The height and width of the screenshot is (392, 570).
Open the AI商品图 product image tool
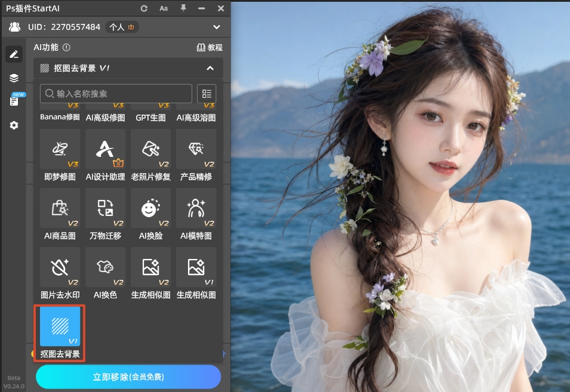coord(60,209)
